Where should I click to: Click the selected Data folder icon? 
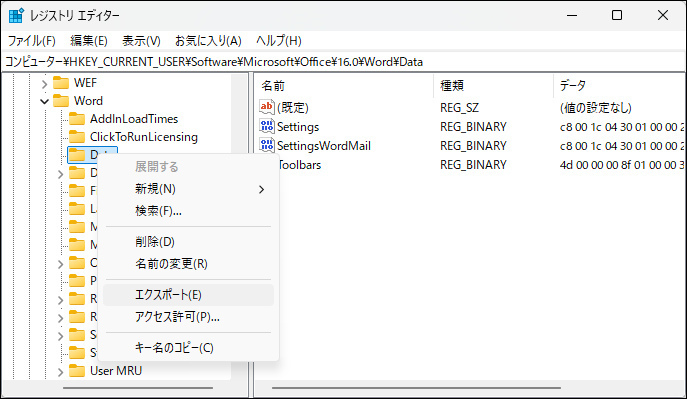tap(77, 155)
